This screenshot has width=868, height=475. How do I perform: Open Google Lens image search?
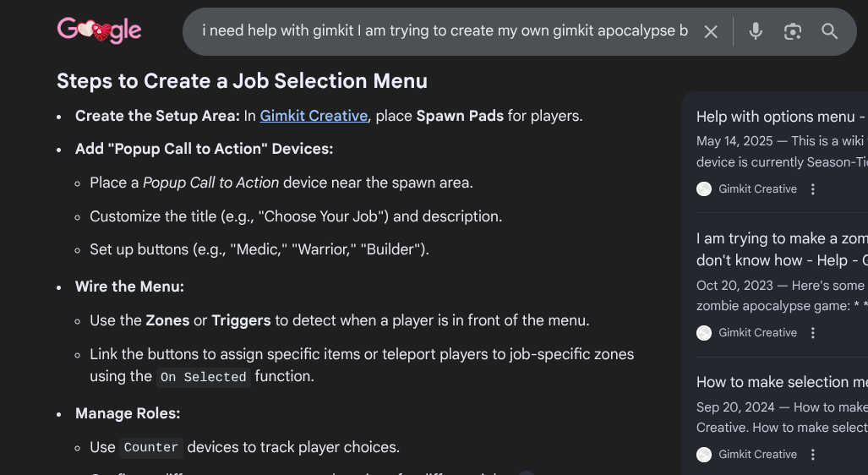click(793, 32)
